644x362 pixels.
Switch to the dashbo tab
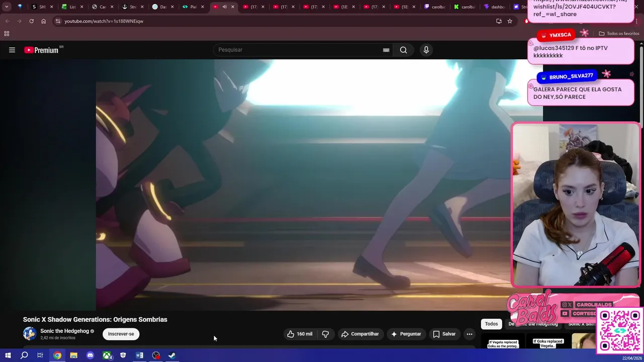click(494, 7)
